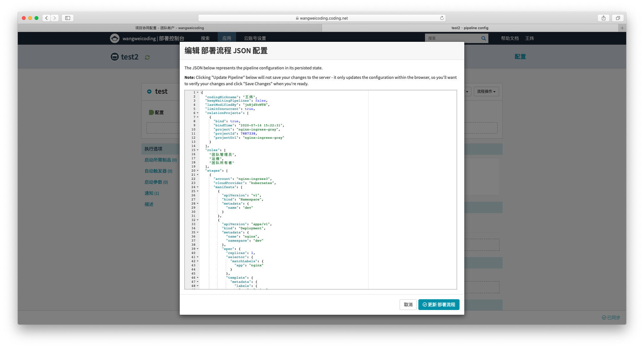644x348 pixels.
Task: Click the search magnifier icon in header
Action: [x=483, y=38]
